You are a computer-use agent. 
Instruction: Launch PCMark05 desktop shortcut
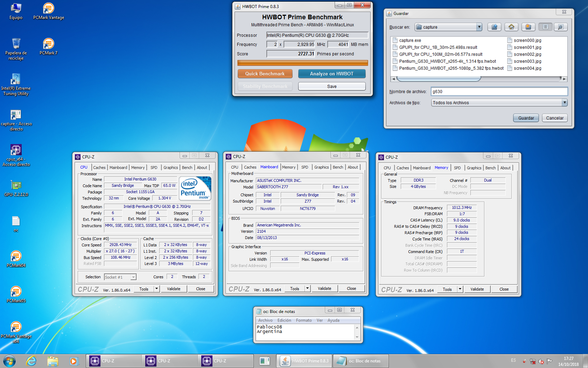coord(16,294)
